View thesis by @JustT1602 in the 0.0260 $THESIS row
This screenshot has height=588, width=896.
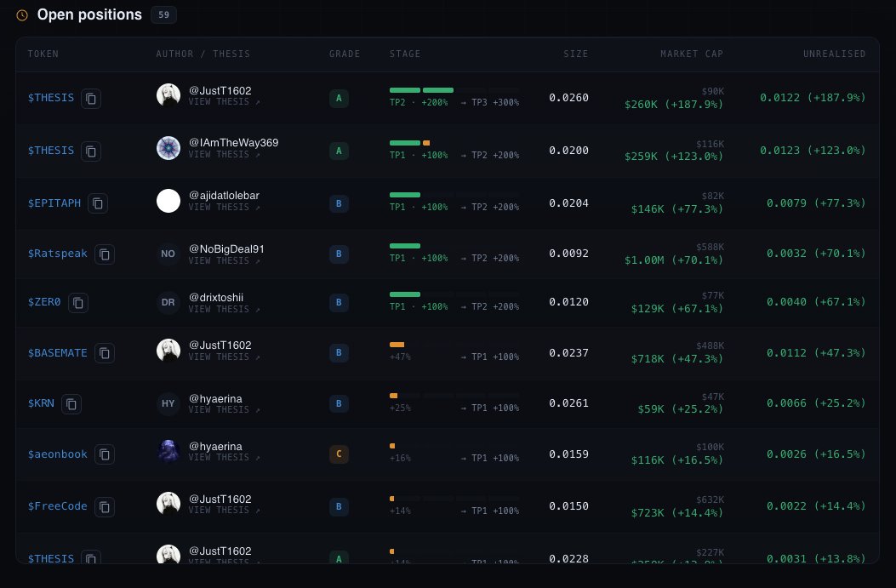(x=225, y=102)
